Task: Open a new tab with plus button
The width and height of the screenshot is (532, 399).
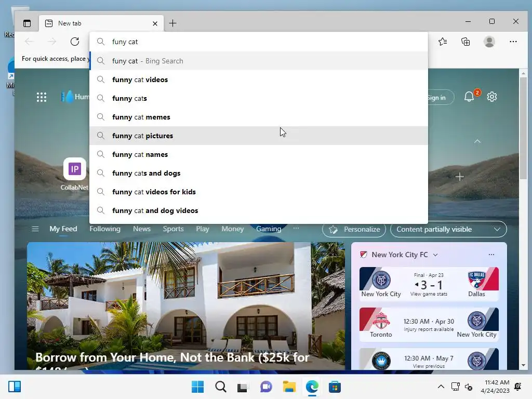Action: click(x=172, y=23)
